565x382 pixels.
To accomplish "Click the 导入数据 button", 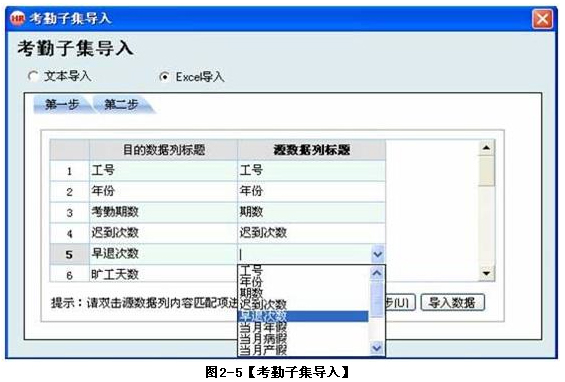I will pos(453,302).
